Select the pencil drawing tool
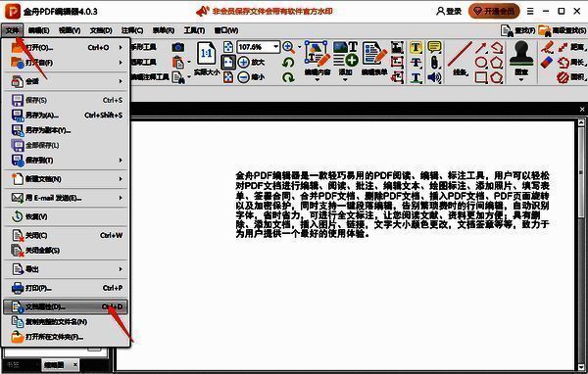588x374 pixels. (547, 48)
